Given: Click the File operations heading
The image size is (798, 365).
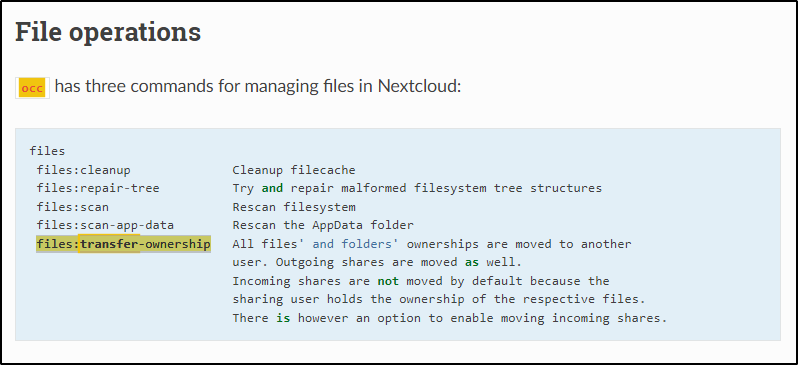Looking at the screenshot, I should point(108,33).
